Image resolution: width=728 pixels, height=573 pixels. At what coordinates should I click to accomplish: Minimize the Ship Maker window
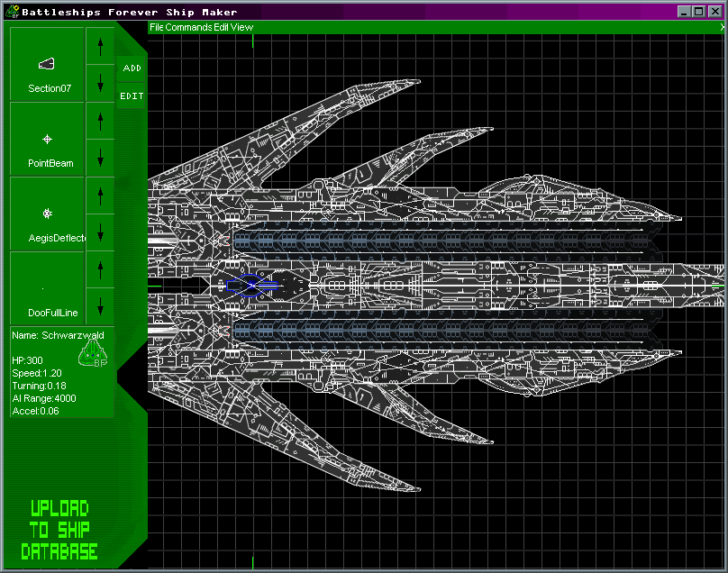coord(684,12)
